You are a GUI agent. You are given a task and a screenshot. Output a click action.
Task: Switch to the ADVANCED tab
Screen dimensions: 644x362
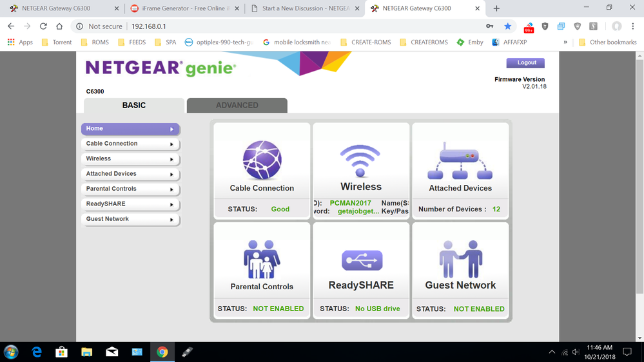coord(237,105)
